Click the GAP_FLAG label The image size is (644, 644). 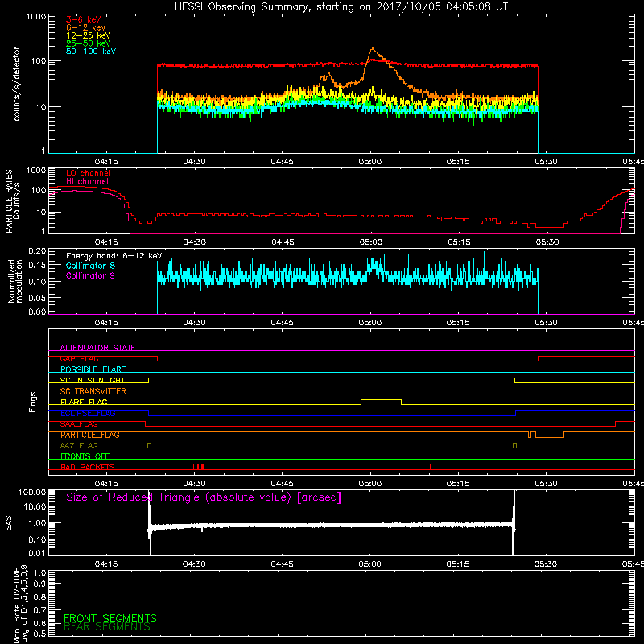click(x=79, y=358)
